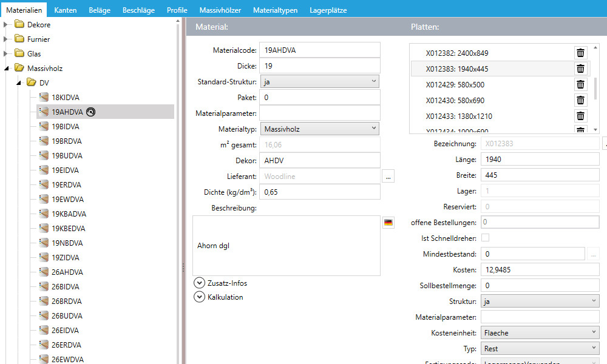
Task: Click the German flag language icon
Action: 388,223
